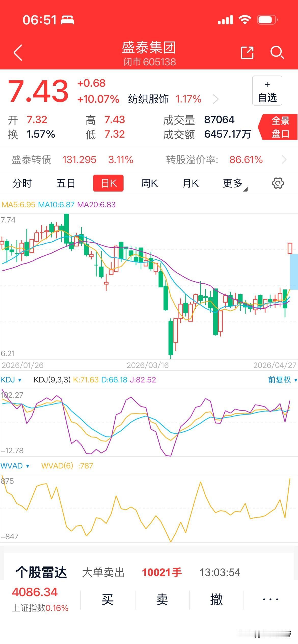
Task: Open the 盛泰转债 convertible bond quote
Action: coord(73,160)
